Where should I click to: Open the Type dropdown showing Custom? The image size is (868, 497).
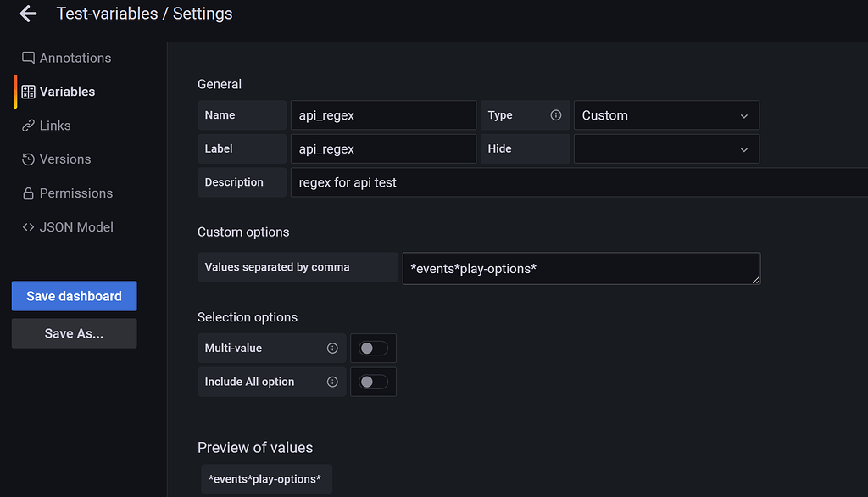point(666,114)
